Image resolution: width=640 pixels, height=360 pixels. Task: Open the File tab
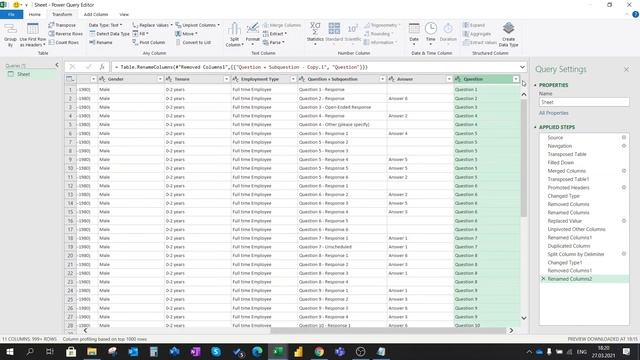[11, 14]
